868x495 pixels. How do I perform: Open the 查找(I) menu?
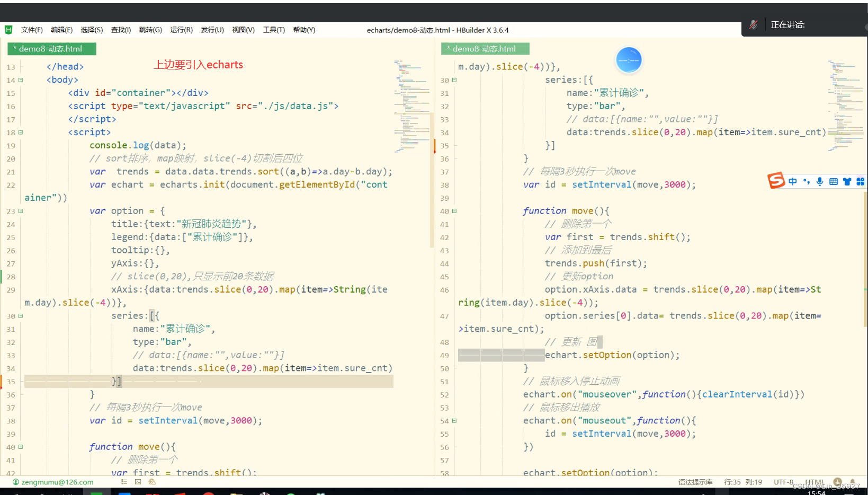pos(121,30)
